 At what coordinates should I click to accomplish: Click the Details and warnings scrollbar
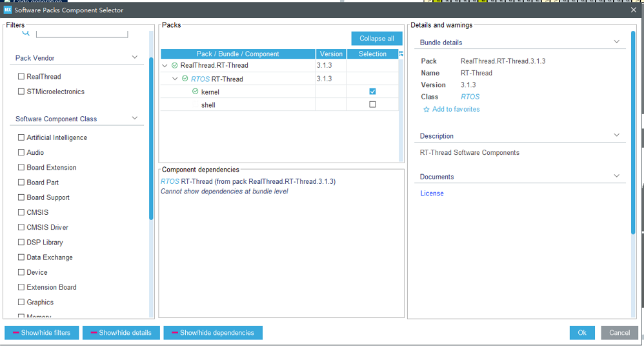(633, 132)
